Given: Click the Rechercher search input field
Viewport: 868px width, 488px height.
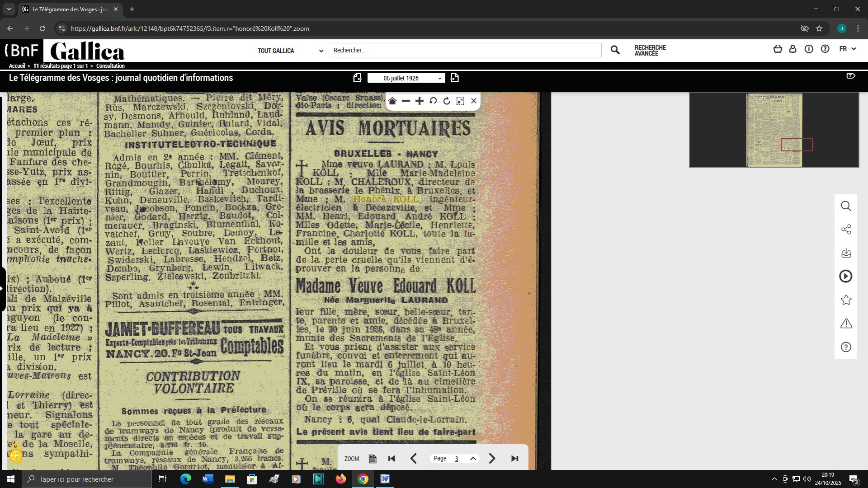Looking at the screenshot, I should 464,50.
